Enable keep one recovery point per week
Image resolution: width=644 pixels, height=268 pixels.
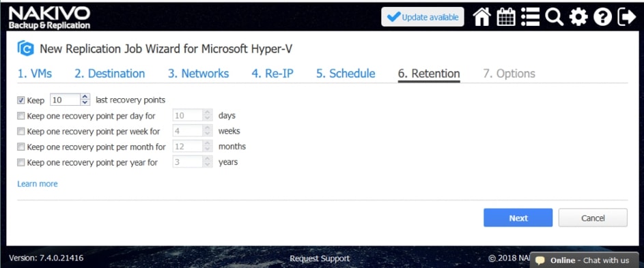pyautogui.click(x=21, y=132)
